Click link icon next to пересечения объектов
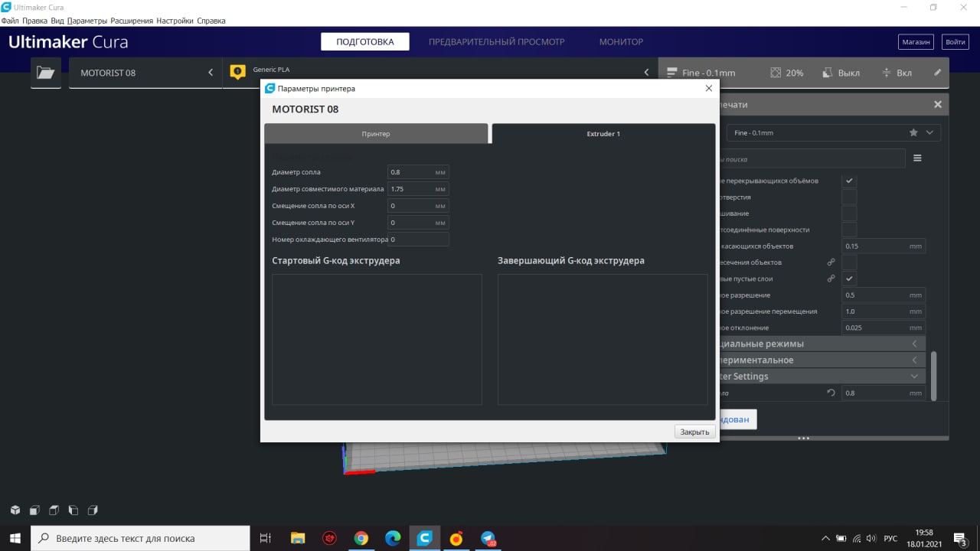Viewport: 980px width, 551px height. coord(831,262)
